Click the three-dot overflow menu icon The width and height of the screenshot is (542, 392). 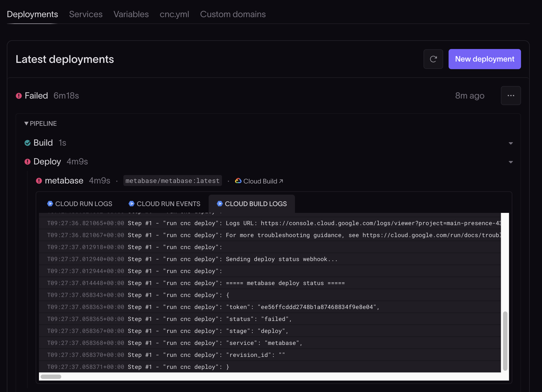click(x=511, y=96)
